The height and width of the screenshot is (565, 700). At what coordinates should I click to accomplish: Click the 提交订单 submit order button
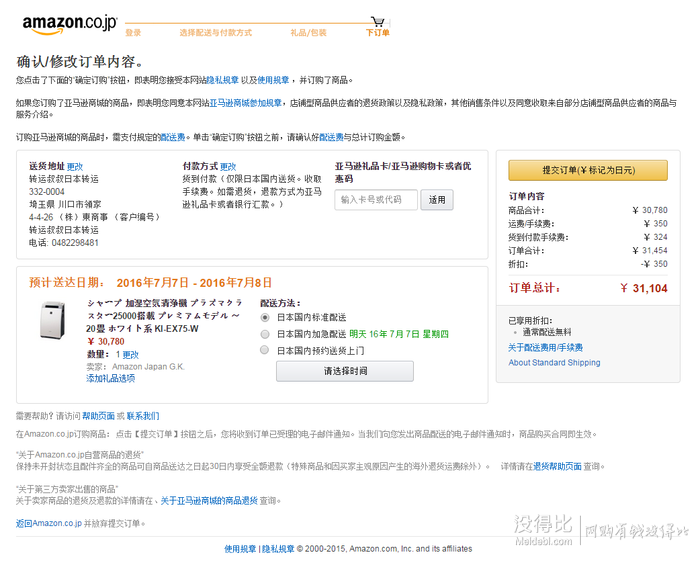click(588, 170)
